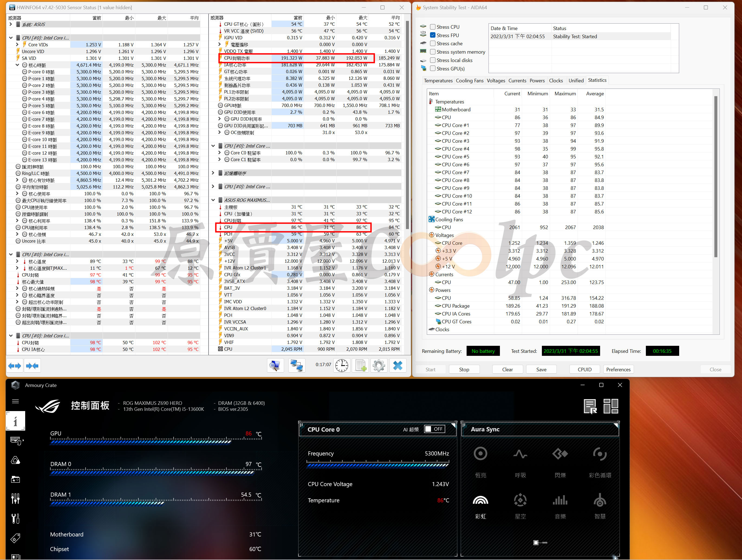This screenshot has height=560, width=742.
Task: Click HWiNFO network computers icon
Action: click(x=297, y=365)
